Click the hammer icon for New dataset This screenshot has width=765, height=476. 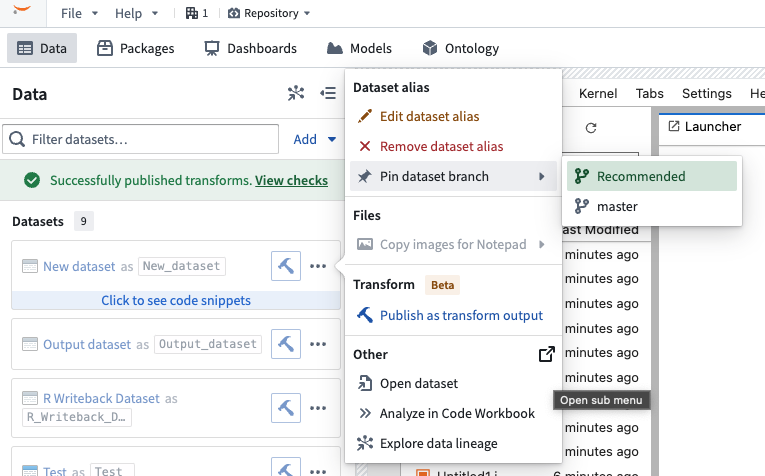coord(286,266)
